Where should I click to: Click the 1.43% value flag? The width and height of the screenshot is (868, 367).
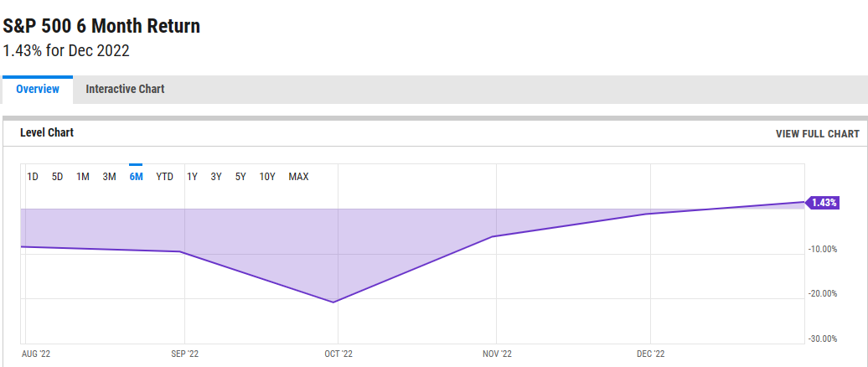[823, 203]
